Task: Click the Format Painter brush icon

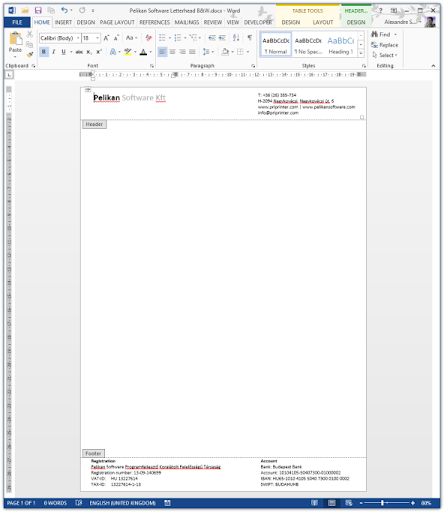Action: click(x=30, y=54)
